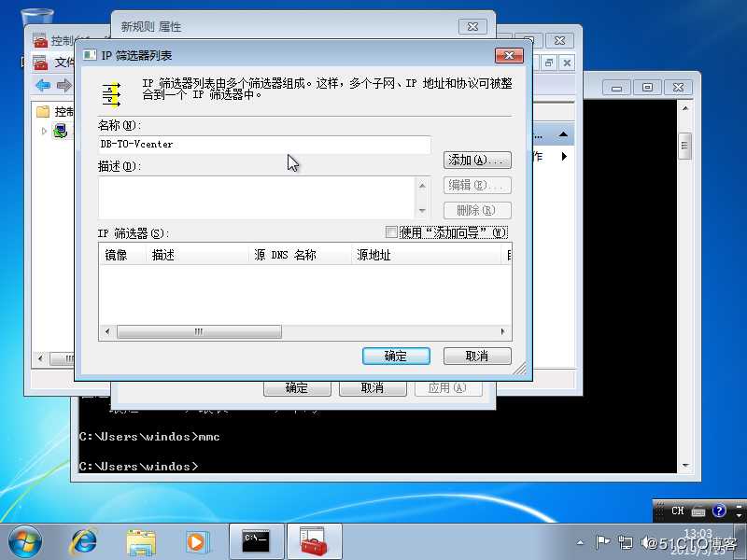Click the command prompt scrollbar up arrow

click(x=685, y=108)
